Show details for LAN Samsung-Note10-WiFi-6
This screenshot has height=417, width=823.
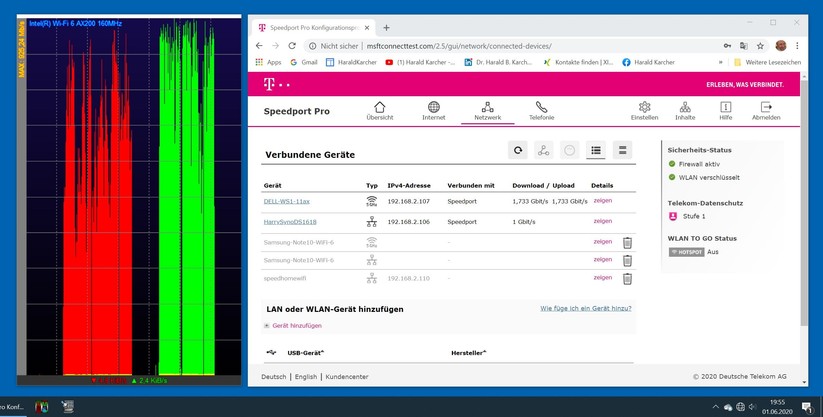[603, 259]
